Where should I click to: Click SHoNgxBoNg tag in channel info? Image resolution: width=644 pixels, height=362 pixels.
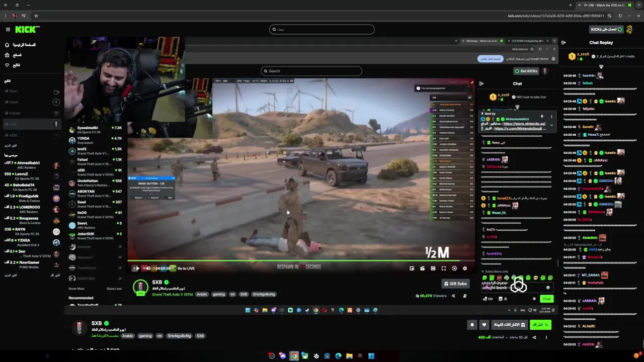179,336
